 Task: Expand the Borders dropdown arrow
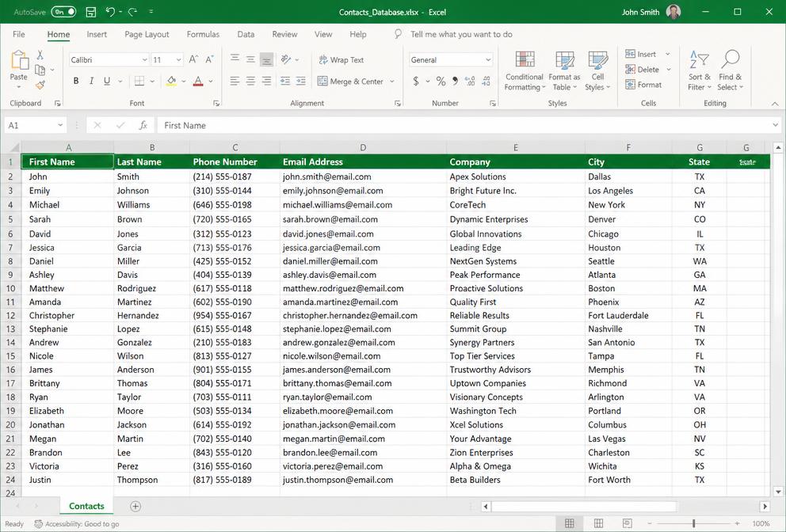point(152,82)
